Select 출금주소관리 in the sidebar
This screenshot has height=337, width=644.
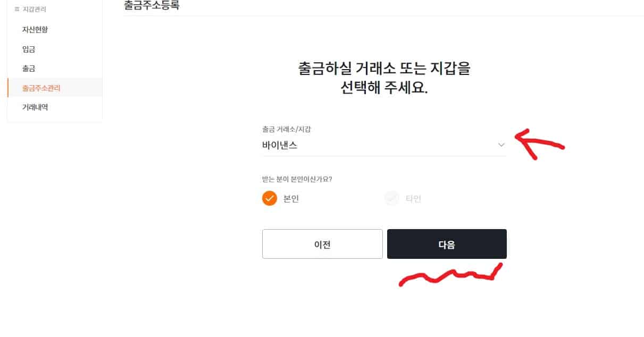click(x=41, y=88)
